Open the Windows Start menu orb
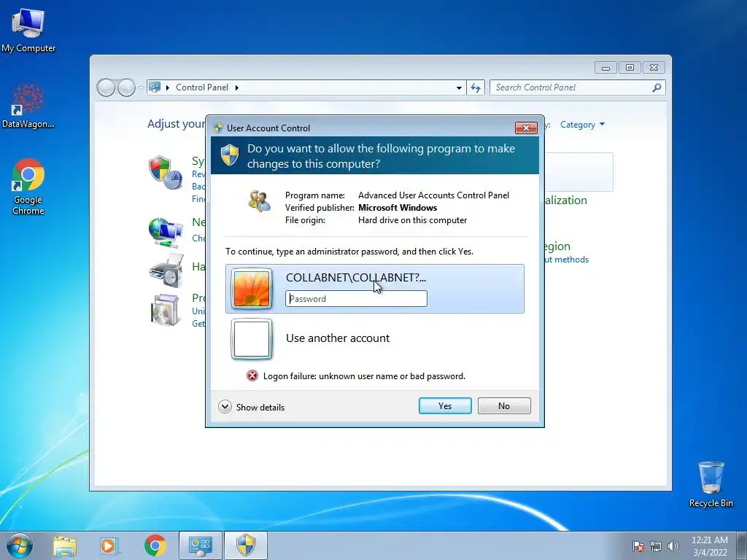Screen dimensions: 747x560 tap(20, 545)
